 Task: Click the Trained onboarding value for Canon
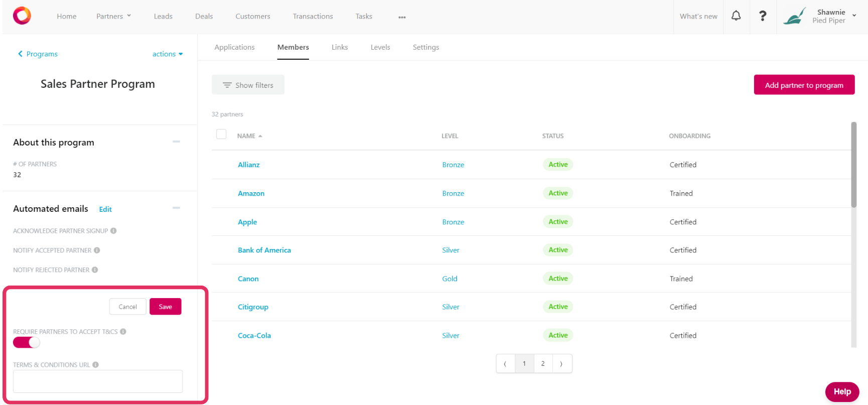[681, 279]
